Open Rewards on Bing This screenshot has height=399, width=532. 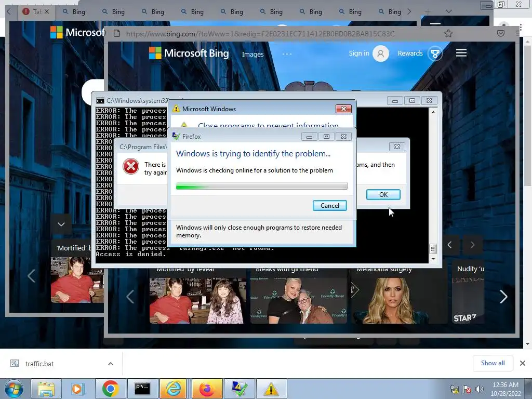(x=410, y=54)
